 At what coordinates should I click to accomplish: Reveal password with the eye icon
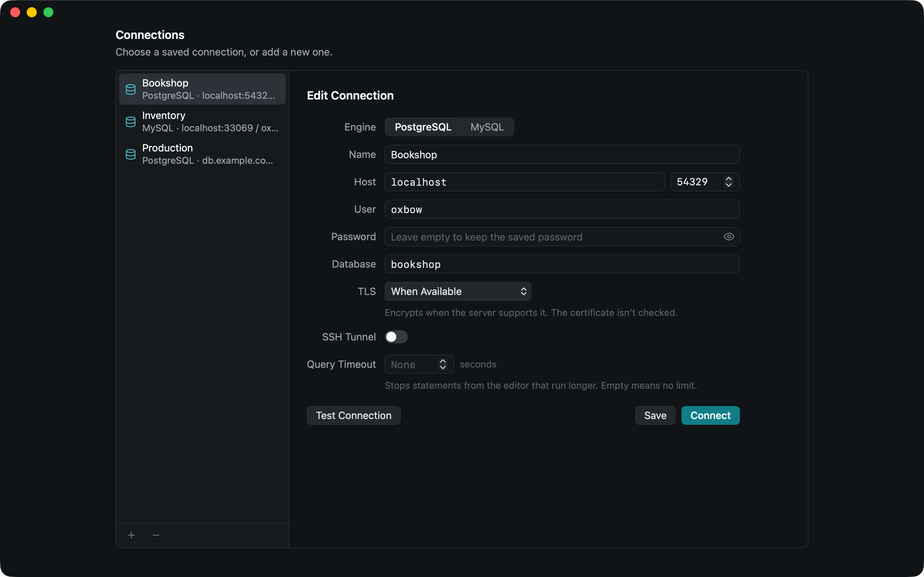click(728, 237)
